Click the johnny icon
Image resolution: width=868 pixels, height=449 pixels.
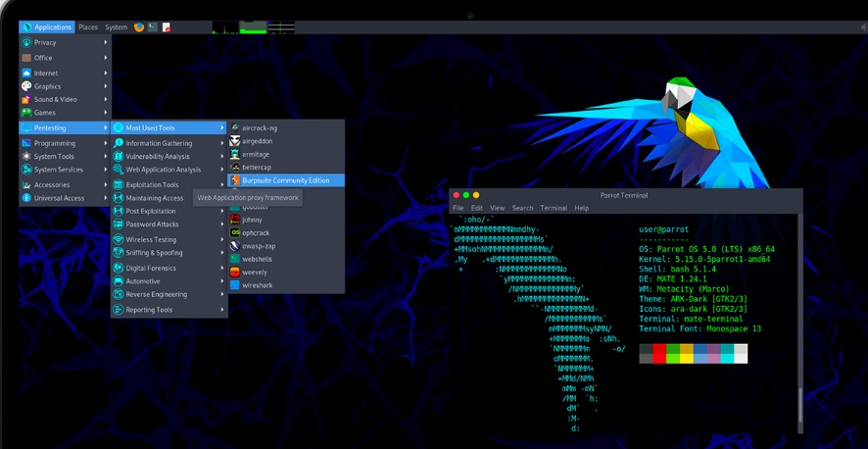click(235, 220)
